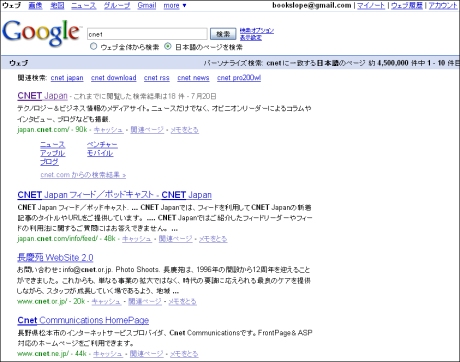
Task: Open ニュース (News) in top navigation
Action: [84, 5]
